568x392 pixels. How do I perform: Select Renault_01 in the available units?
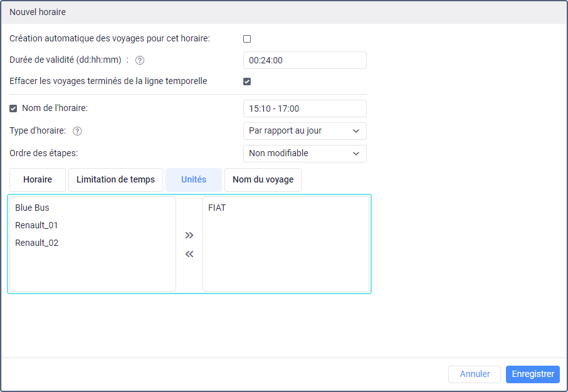[36, 225]
